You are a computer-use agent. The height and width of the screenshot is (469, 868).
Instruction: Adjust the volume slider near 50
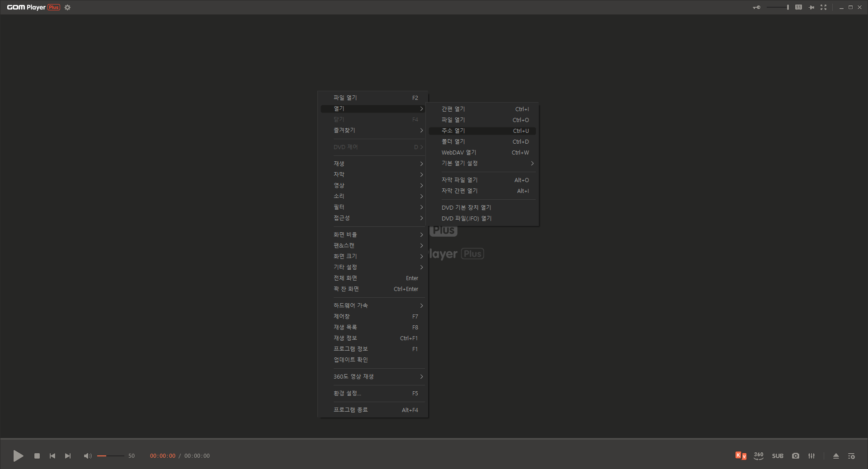[110, 456]
